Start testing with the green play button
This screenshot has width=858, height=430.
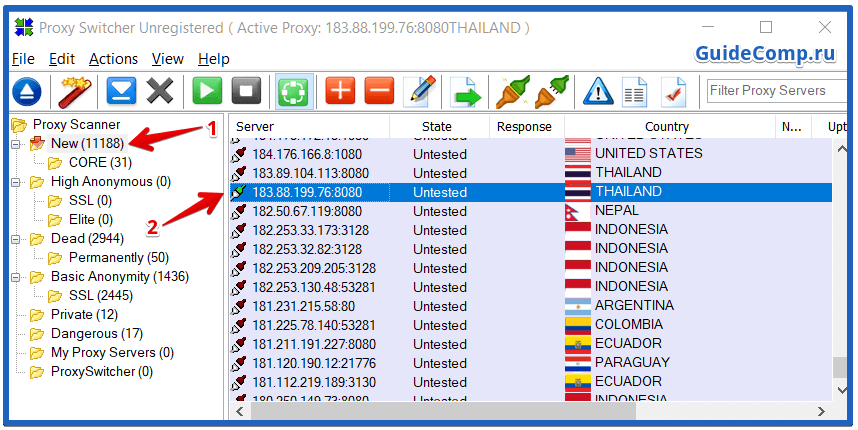tap(207, 90)
